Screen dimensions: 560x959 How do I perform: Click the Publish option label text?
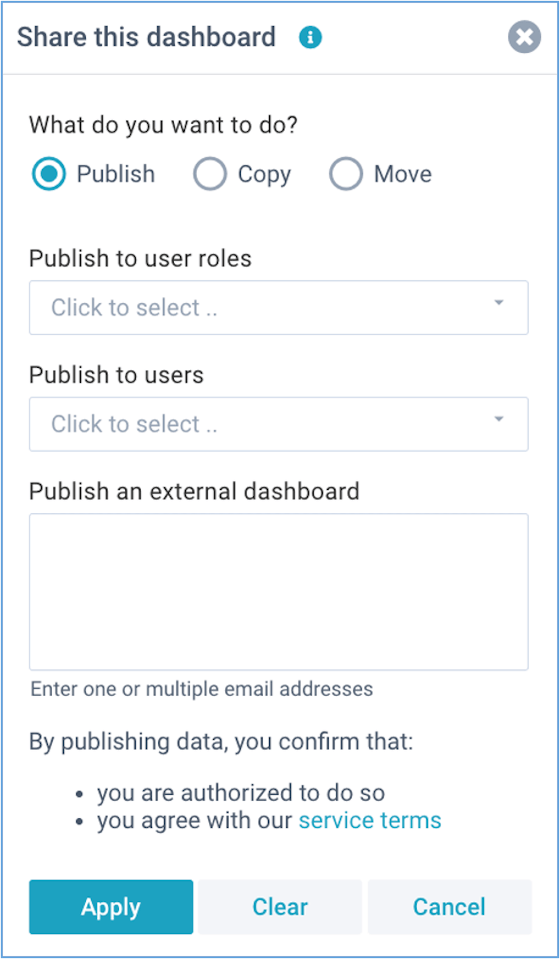coord(115,174)
